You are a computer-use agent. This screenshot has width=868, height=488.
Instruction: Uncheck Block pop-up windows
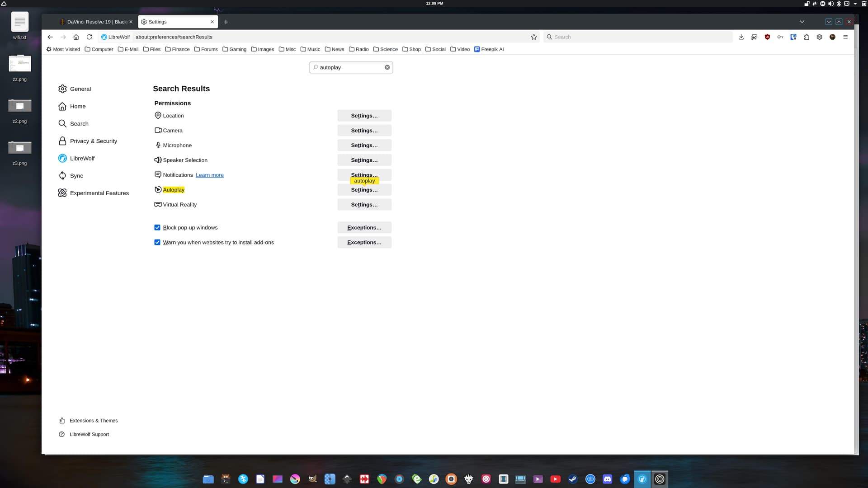pyautogui.click(x=157, y=228)
